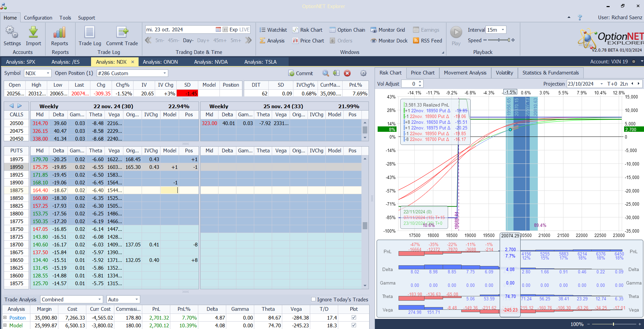Open the Projection date dropdown
Viewport: 644px width, 329px height.
click(602, 84)
